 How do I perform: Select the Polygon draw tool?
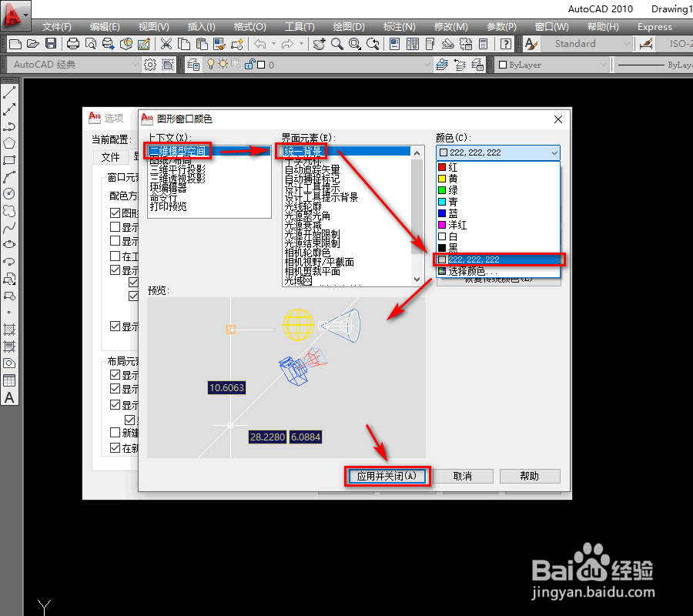9,143
